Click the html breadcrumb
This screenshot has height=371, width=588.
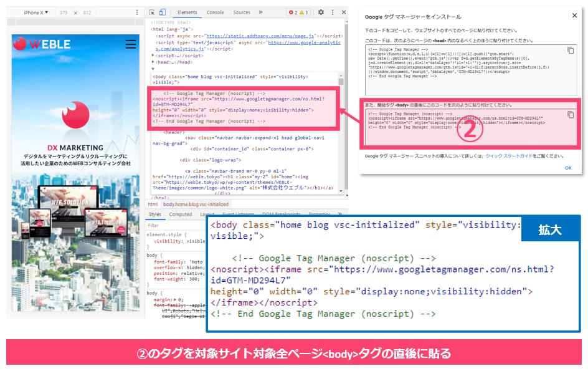(x=153, y=205)
